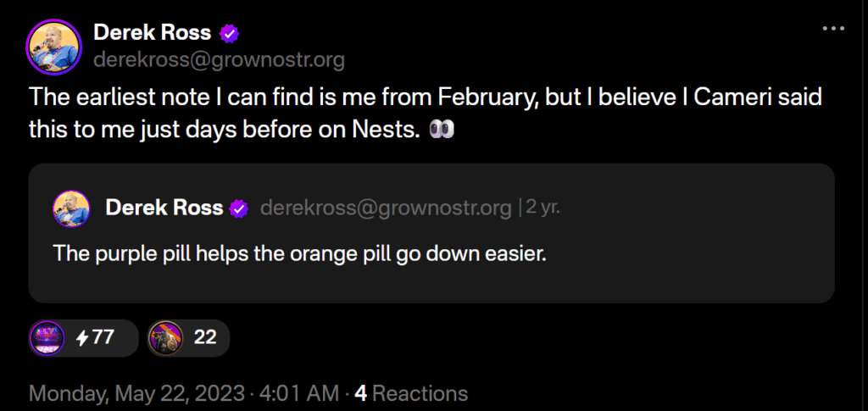
Task: Click the zapper avatar in the 77 pill
Action: (x=47, y=337)
